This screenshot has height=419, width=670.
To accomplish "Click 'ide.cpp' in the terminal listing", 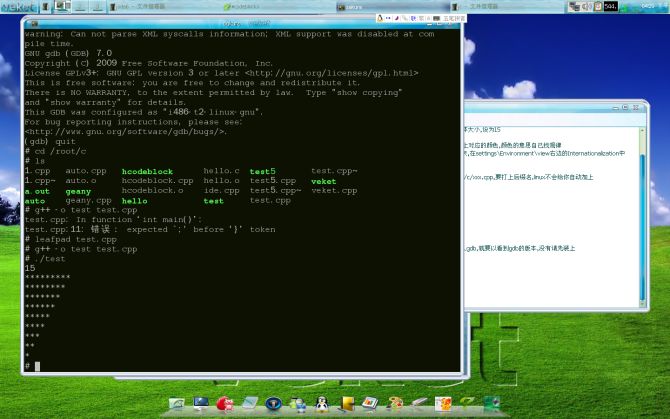I will pyautogui.click(x=221, y=190).
